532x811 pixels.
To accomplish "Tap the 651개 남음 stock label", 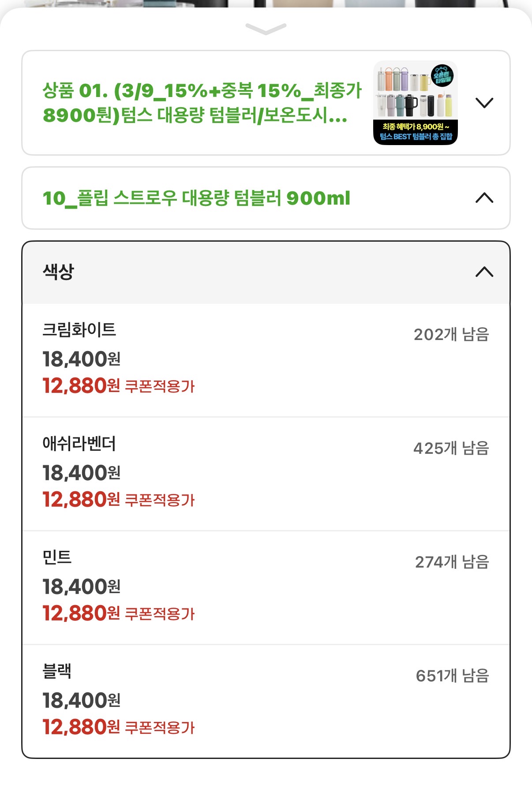I will click(x=452, y=676).
